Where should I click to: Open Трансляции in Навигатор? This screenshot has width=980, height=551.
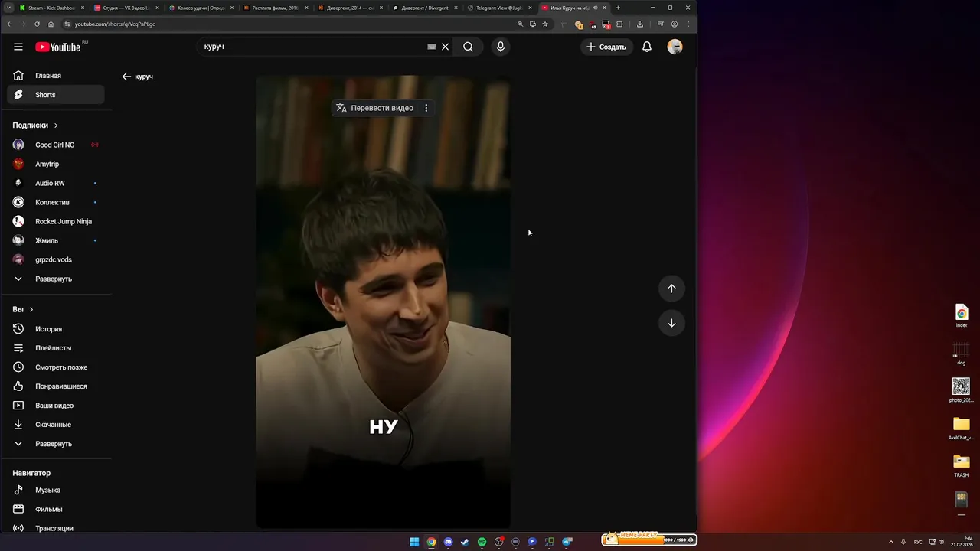(x=56, y=528)
